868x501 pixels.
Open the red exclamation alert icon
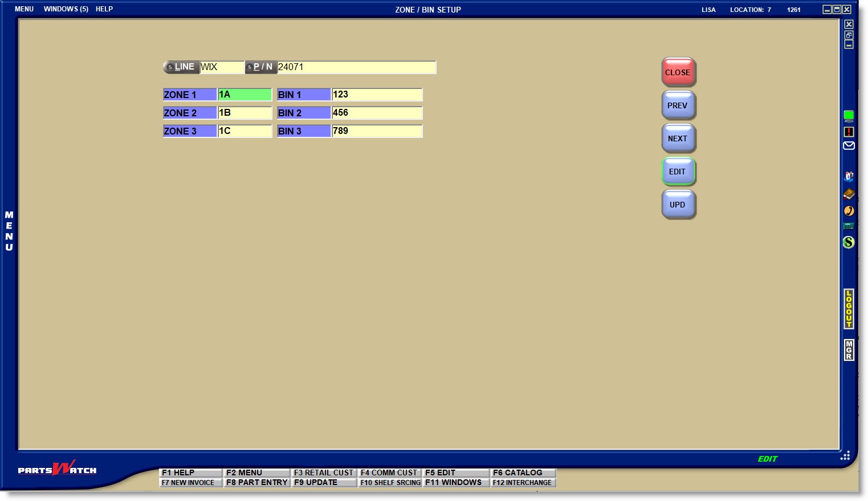click(849, 132)
